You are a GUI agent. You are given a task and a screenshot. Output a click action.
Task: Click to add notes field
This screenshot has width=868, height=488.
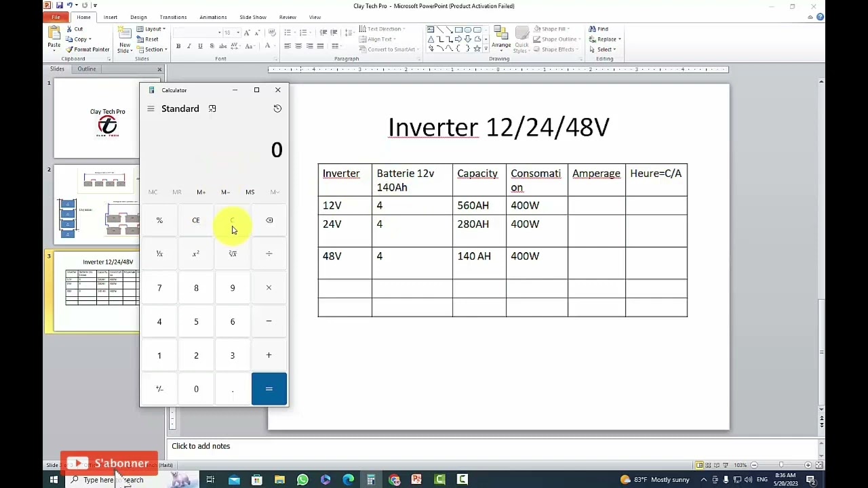click(x=493, y=446)
